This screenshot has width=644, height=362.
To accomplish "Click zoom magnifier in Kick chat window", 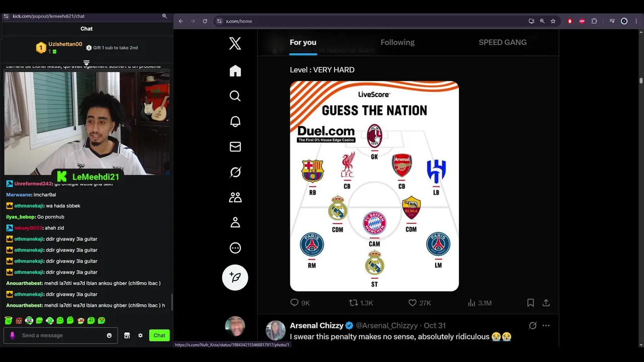I will coord(165,16).
